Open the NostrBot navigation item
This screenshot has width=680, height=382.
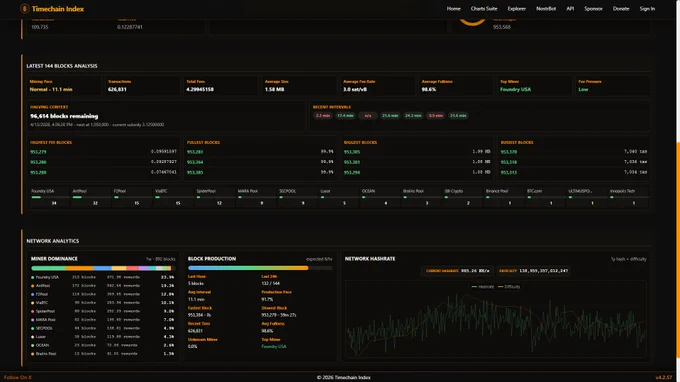tap(546, 9)
